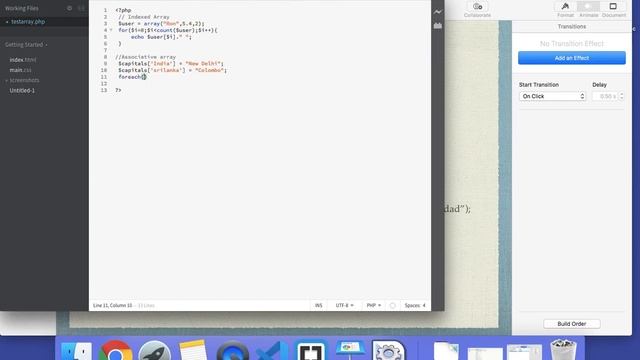Screen dimensions: 640x360
Task: Open the PHP language mode dropdown
Action: (373, 305)
